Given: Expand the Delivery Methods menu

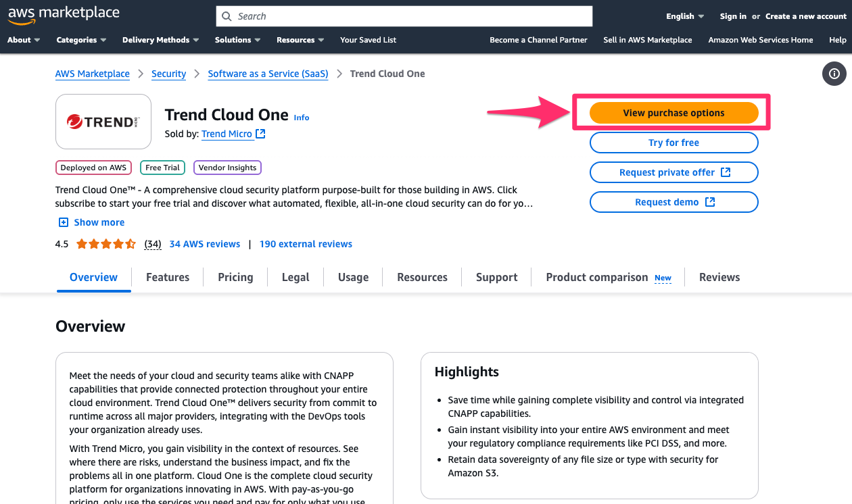Looking at the screenshot, I should 160,40.
